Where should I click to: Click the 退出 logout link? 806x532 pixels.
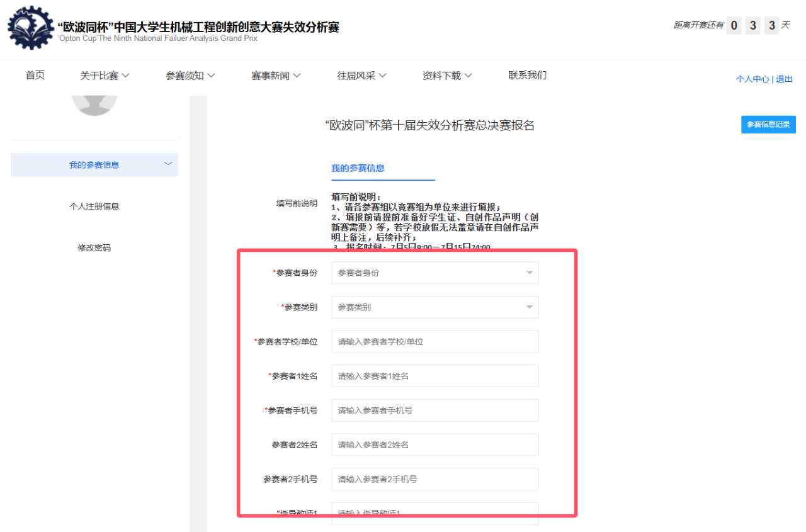pos(784,79)
